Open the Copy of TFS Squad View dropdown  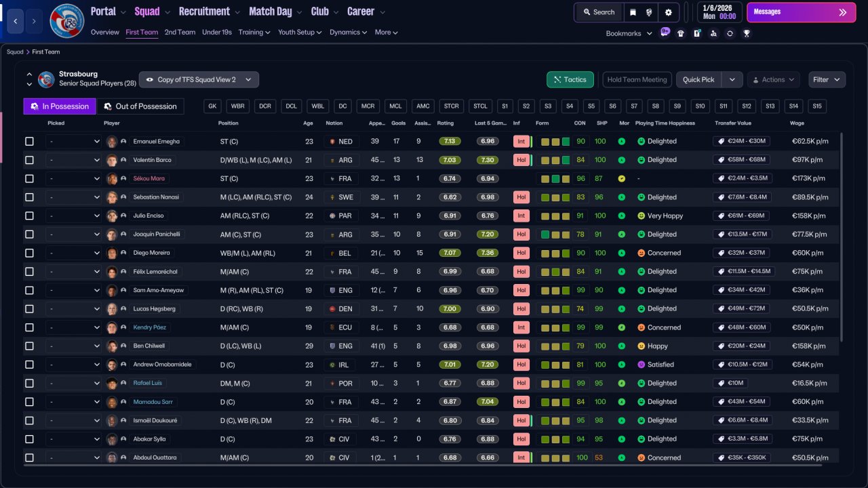[199, 79]
